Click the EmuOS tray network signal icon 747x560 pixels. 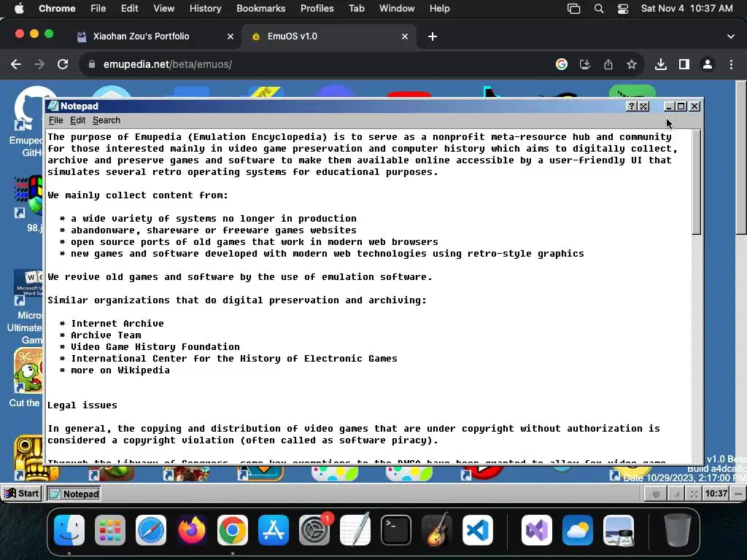(676, 494)
